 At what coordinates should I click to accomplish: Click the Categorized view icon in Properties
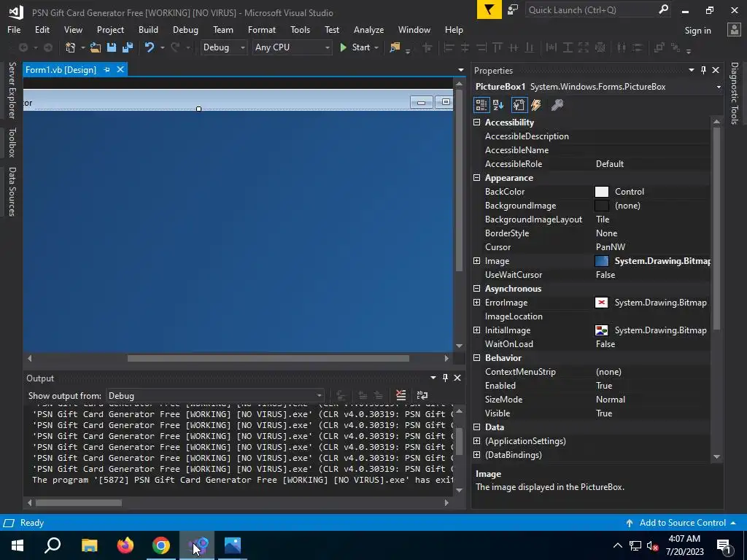point(481,105)
